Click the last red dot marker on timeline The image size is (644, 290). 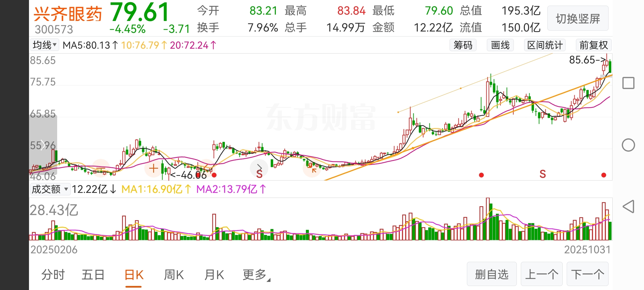(x=604, y=175)
